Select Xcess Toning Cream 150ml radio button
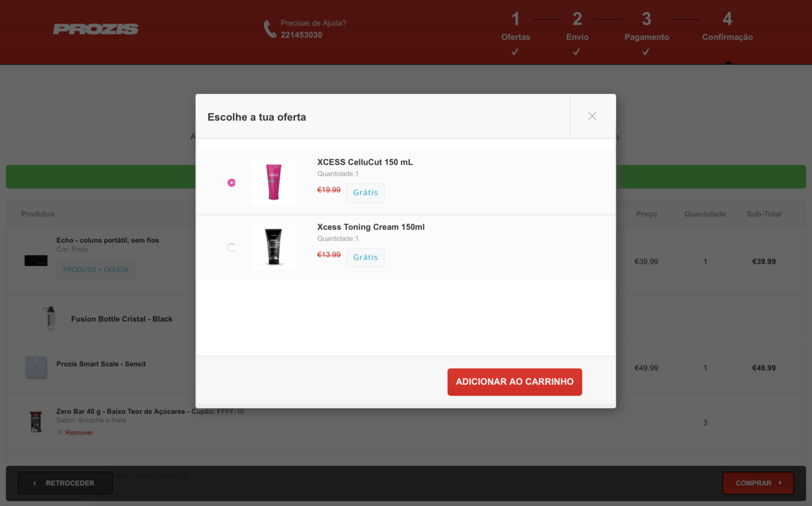This screenshot has height=506, width=812. (232, 248)
